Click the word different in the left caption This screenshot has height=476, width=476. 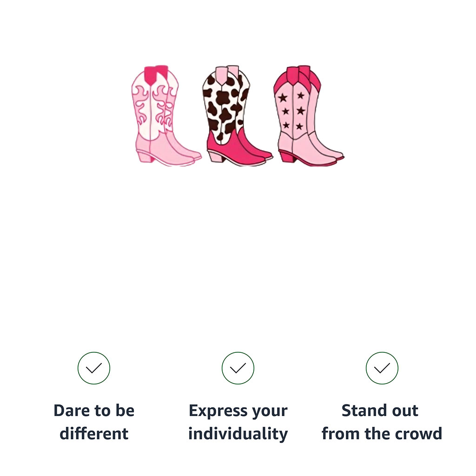tap(94, 434)
